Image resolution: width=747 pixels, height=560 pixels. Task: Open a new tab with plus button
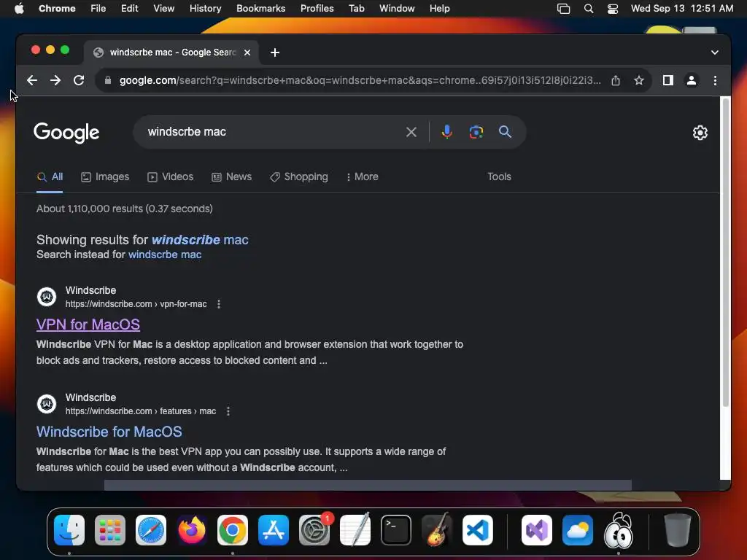[x=275, y=52]
